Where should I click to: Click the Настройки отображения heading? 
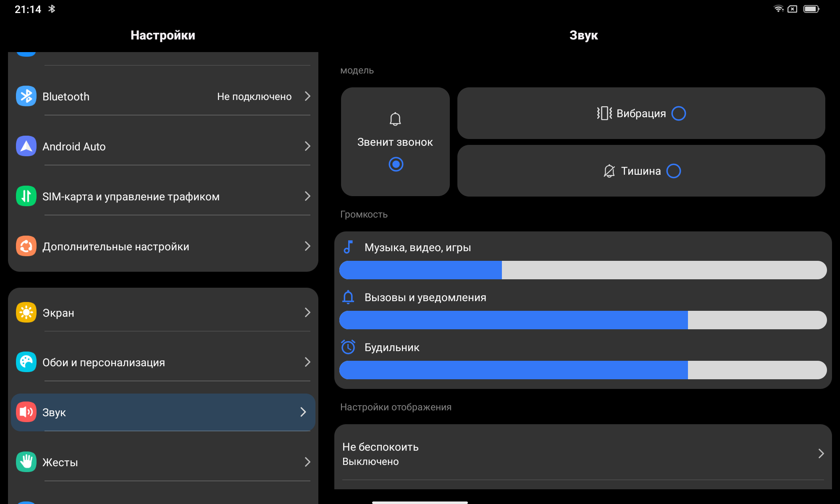tap(396, 407)
